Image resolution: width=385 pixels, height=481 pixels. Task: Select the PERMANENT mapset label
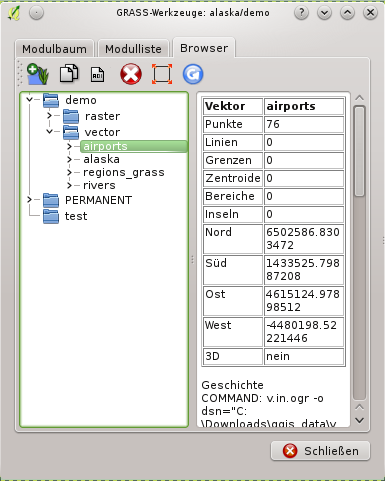[98, 200]
